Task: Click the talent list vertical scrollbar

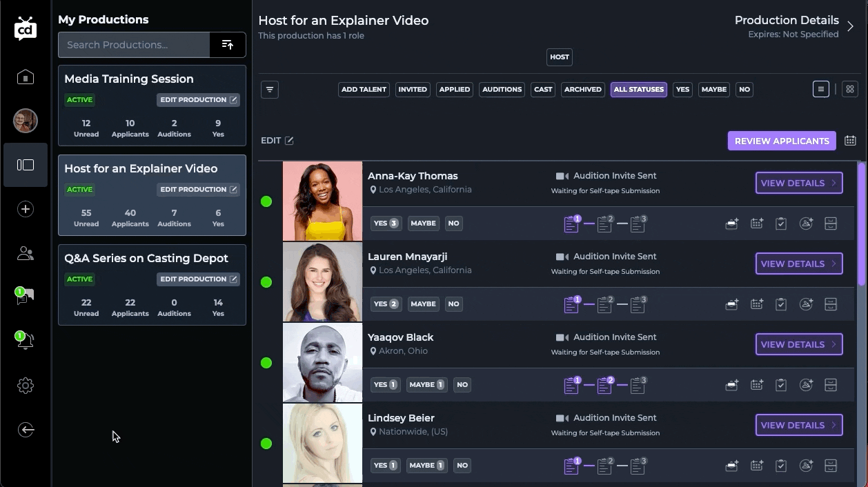Action: [860, 223]
